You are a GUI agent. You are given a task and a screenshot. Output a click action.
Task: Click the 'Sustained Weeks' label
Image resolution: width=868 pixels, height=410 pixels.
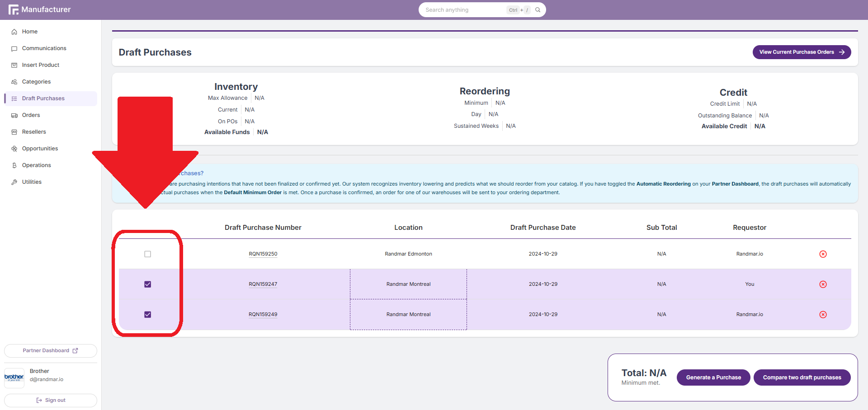(x=476, y=126)
